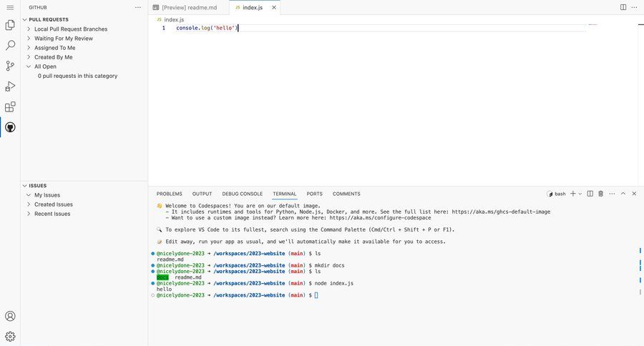Image resolution: width=644 pixels, height=346 pixels.
Task: Open the Search view in activity bar
Action: pyautogui.click(x=10, y=45)
